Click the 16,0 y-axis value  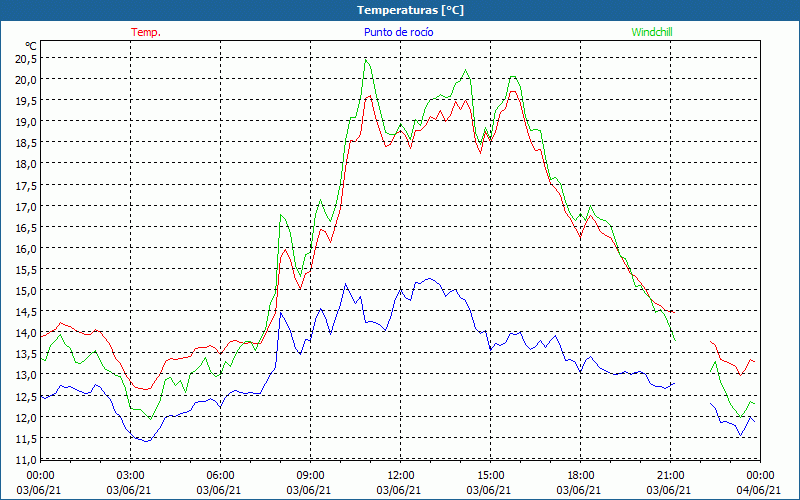point(26,249)
